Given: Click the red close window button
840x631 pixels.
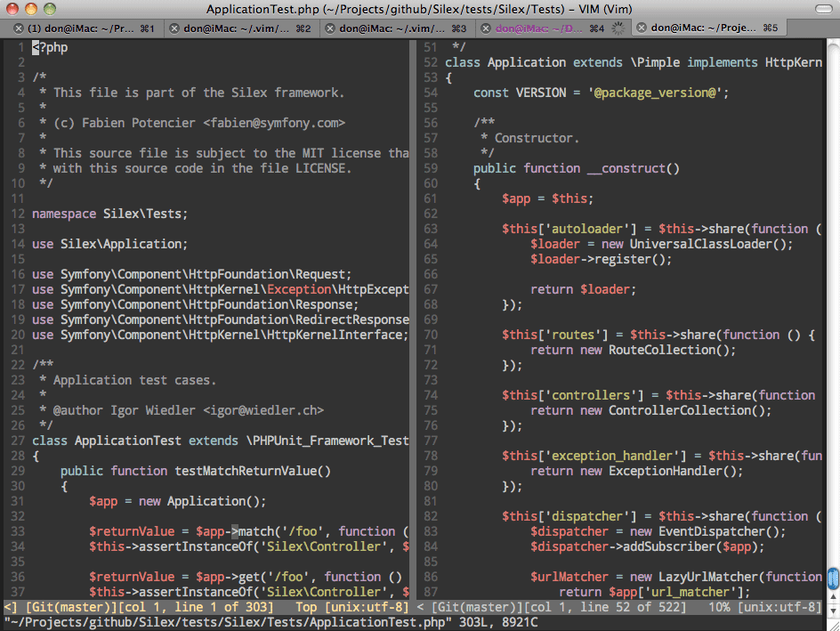Looking at the screenshot, I should coord(12,9).
